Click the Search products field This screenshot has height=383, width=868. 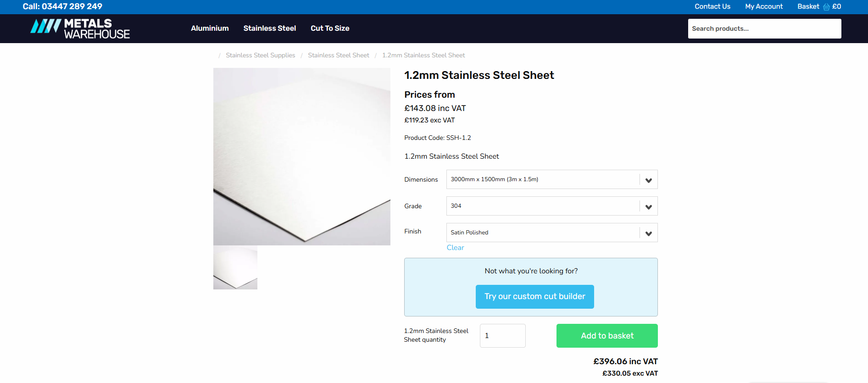coord(764,28)
